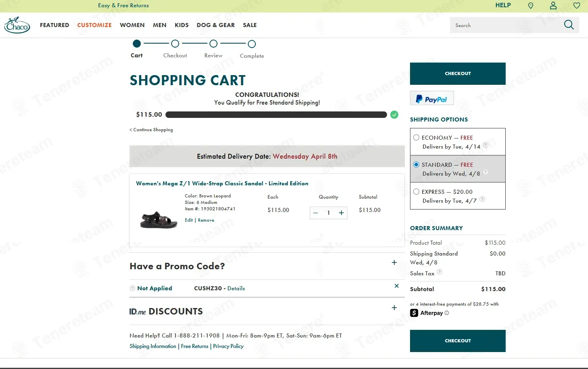Click Easy & Free Returns banner text
This screenshot has width=588, height=369.
pos(123,5)
